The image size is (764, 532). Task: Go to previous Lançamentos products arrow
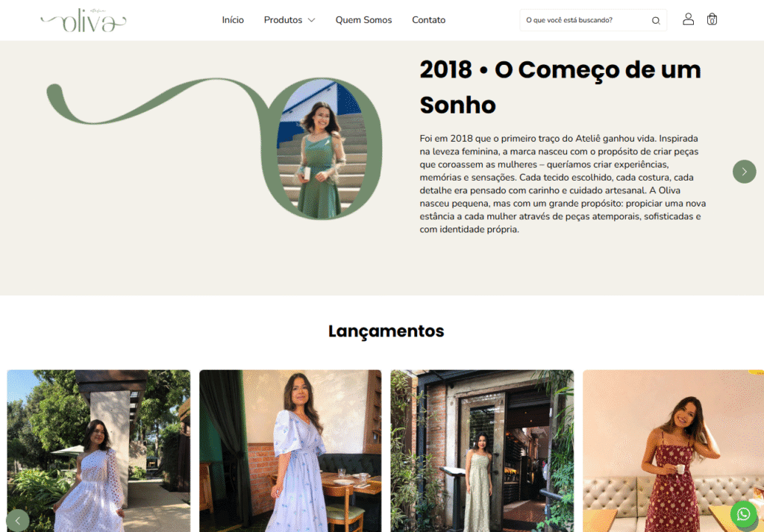[18, 520]
